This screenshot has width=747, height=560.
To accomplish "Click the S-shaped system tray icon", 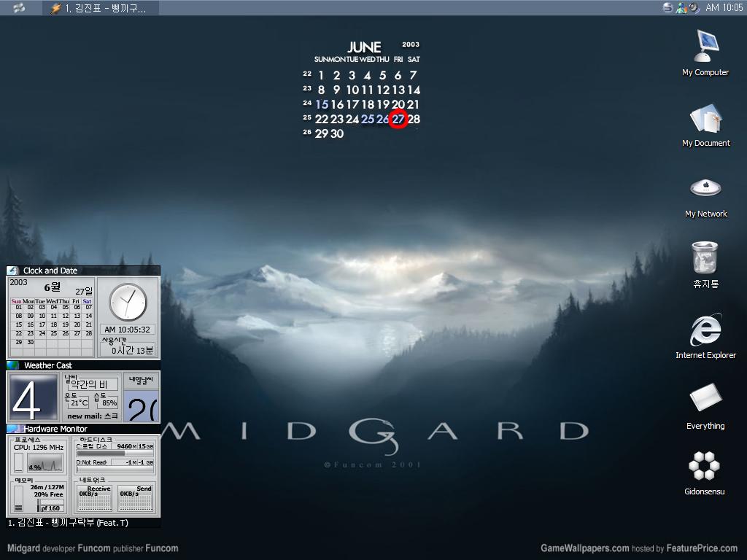I will [667, 7].
